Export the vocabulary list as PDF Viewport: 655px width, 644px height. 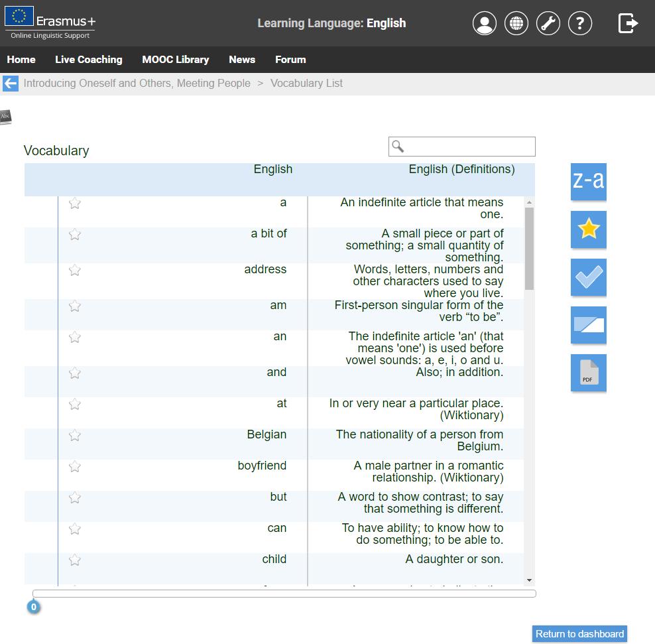(x=588, y=372)
